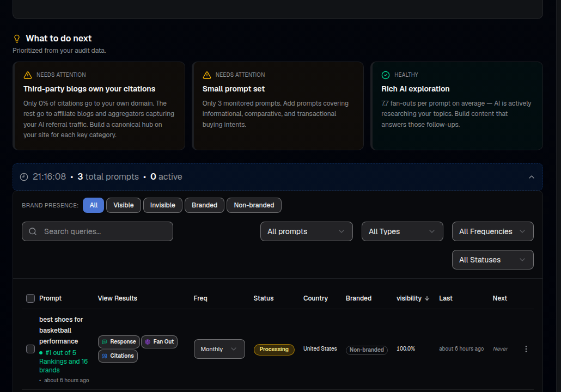Filter by Visible brand presence
561x392 pixels.
(124, 205)
